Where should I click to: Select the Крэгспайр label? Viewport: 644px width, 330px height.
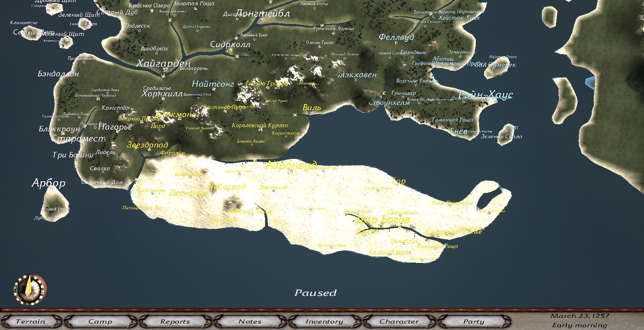115,108
